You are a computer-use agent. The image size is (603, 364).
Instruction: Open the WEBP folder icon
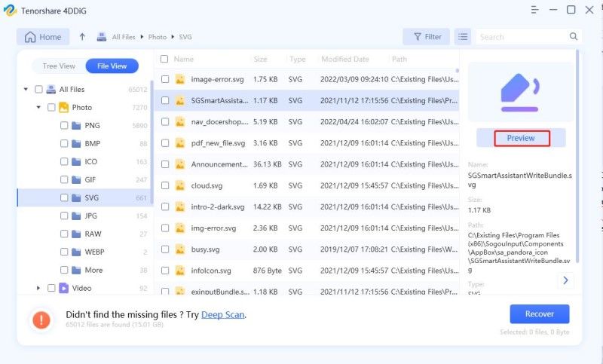coord(76,252)
